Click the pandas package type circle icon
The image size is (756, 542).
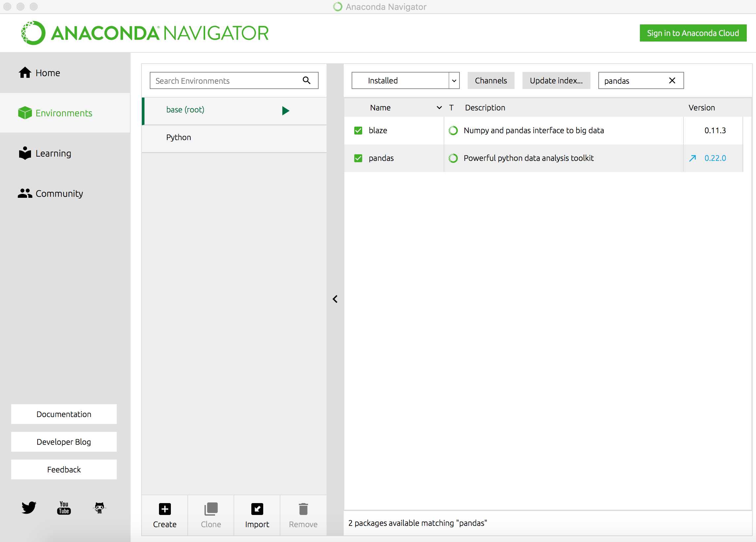[453, 158]
